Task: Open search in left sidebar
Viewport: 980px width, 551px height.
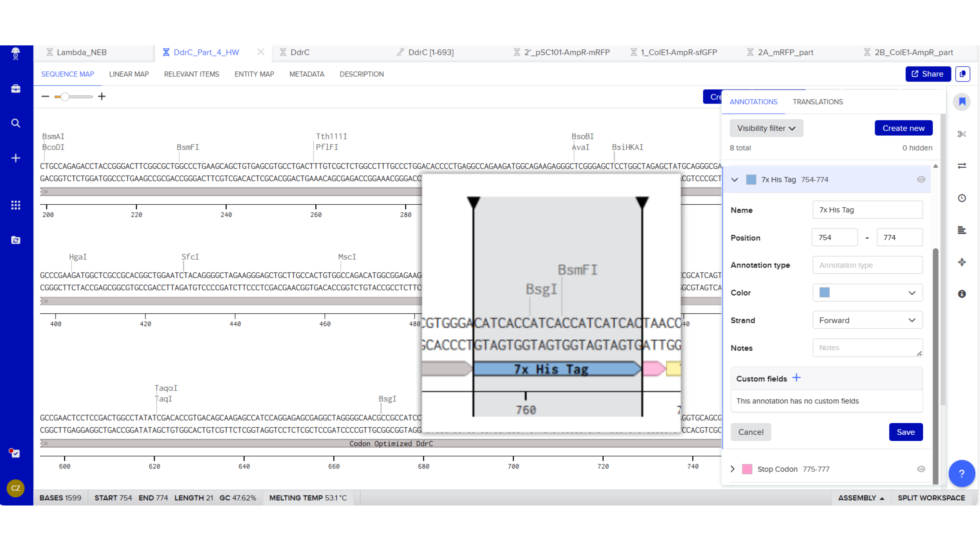Action: (16, 123)
